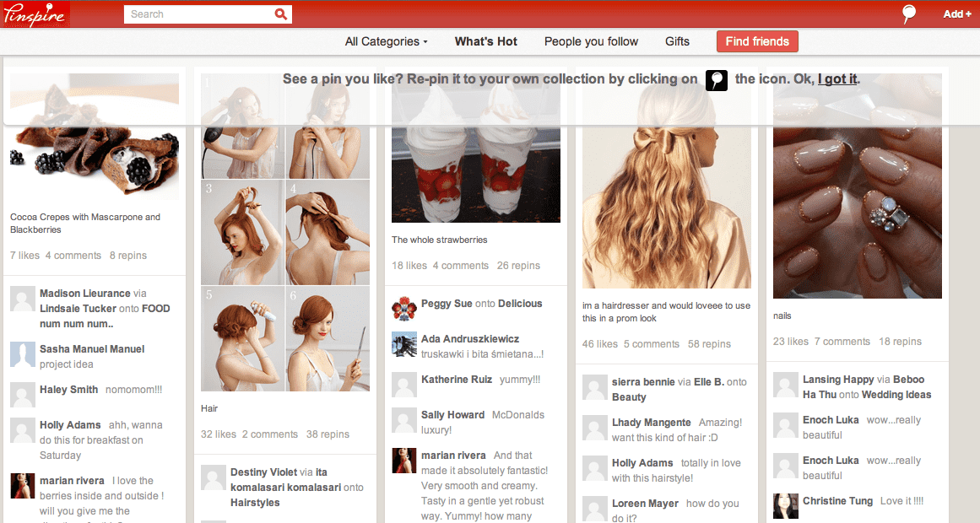Viewport: 980px width, 523px height.
Task: Click the Pinspire logo
Action: point(35,13)
